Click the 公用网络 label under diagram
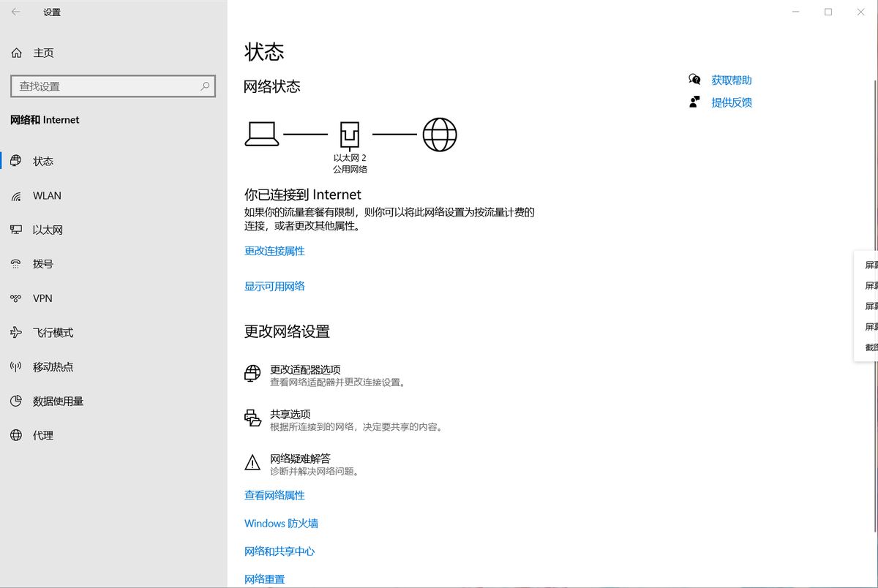The height and width of the screenshot is (588, 878). click(x=350, y=169)
